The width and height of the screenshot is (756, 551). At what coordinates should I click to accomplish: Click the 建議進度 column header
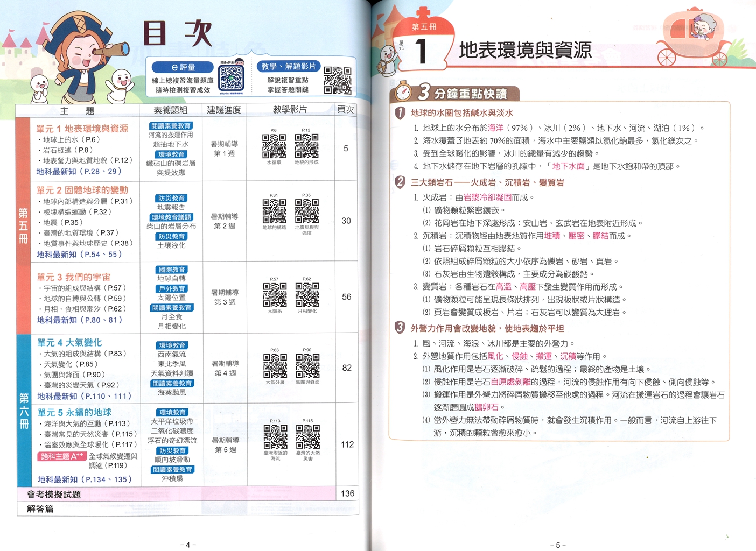(x=225, y=110)
